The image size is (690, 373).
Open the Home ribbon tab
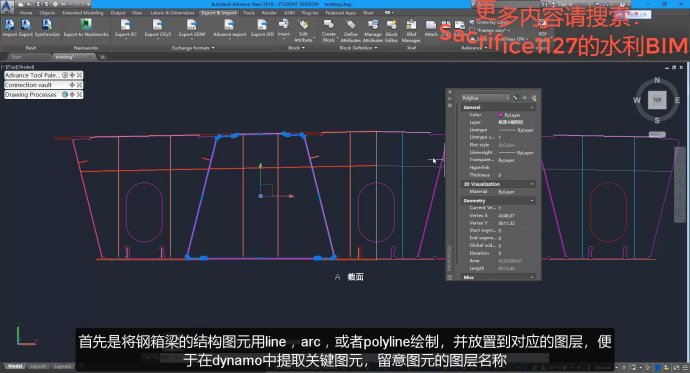26,13
